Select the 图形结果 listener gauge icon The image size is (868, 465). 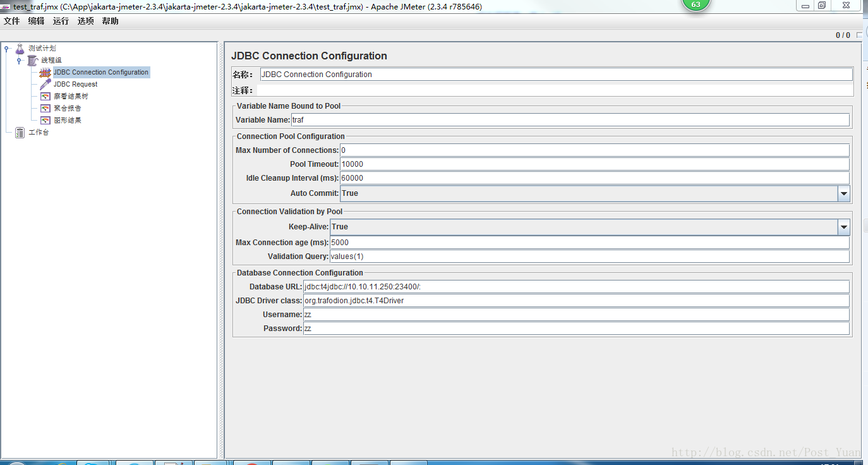pos(45,120)
